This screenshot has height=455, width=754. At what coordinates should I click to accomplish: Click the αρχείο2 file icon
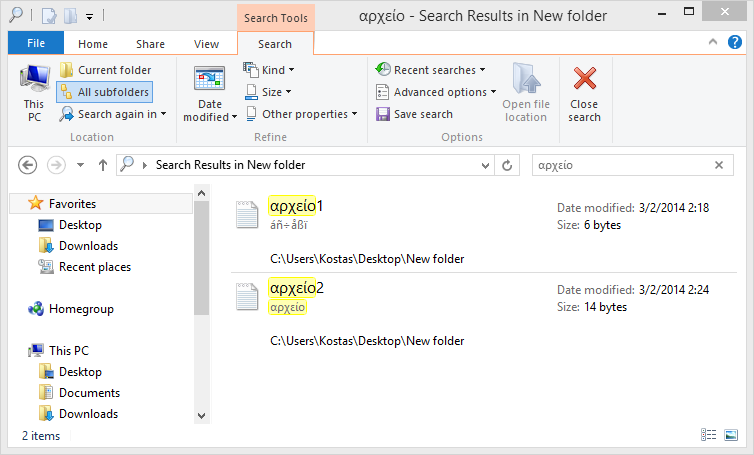[247, 296]
